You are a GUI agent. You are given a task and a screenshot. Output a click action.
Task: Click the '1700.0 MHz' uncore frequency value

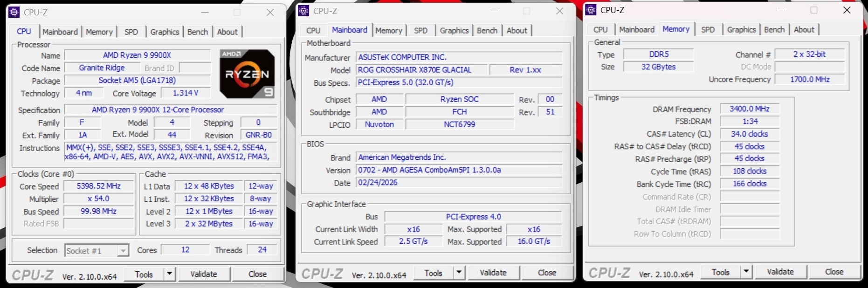click(810, 79)
